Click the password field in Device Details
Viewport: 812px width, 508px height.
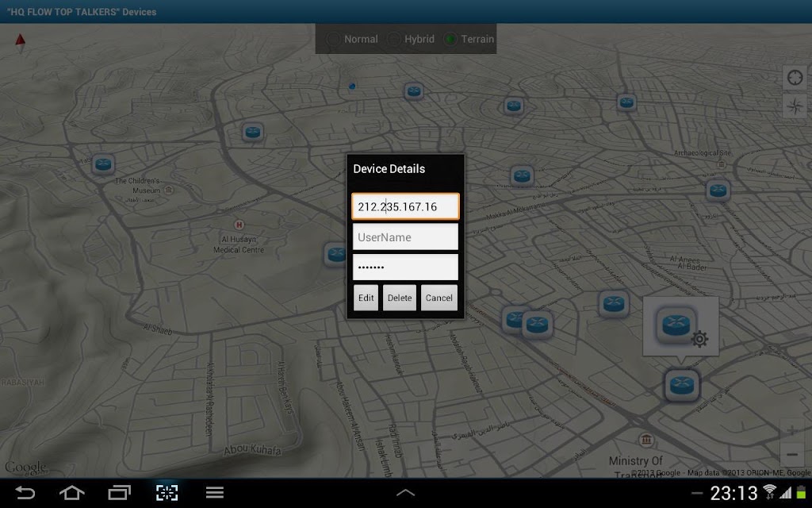(x=405, y=267)
